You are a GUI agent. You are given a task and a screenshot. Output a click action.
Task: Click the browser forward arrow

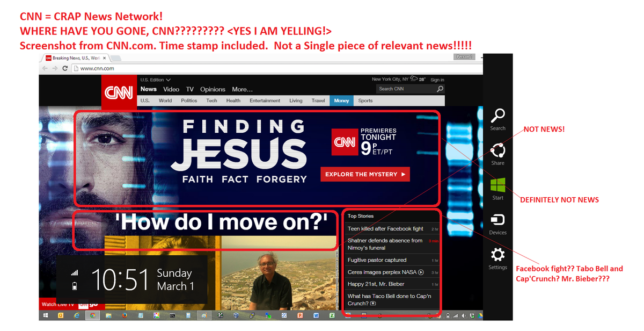pyautogui.click(x=55, y=68)
